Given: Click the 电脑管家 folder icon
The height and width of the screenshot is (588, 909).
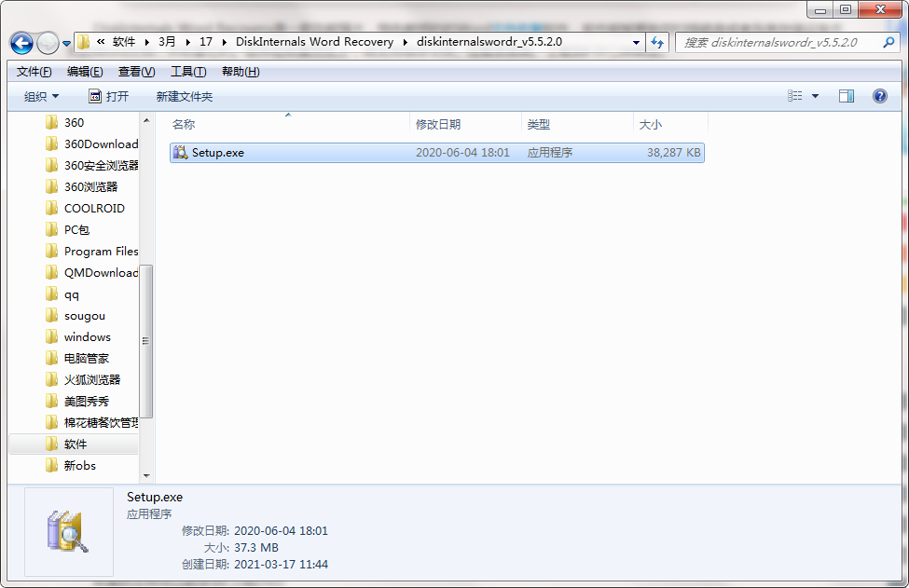Looking at the screenshot, I should coord(51,358).
